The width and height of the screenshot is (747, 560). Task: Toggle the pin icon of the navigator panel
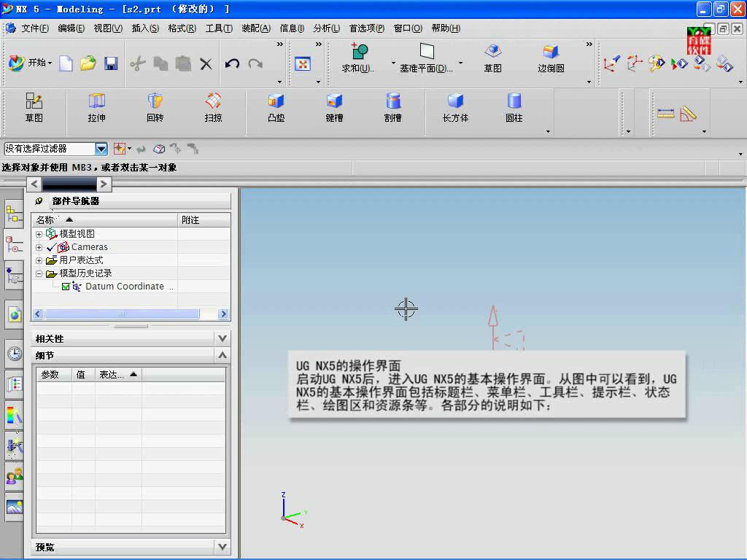click(x=39, y=201)
